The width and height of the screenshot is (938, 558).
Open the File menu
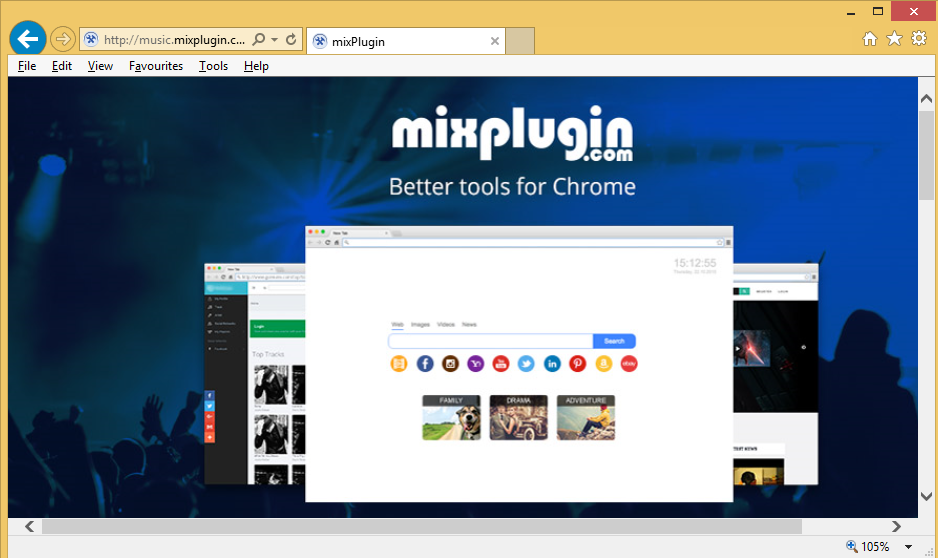[27, 66]
